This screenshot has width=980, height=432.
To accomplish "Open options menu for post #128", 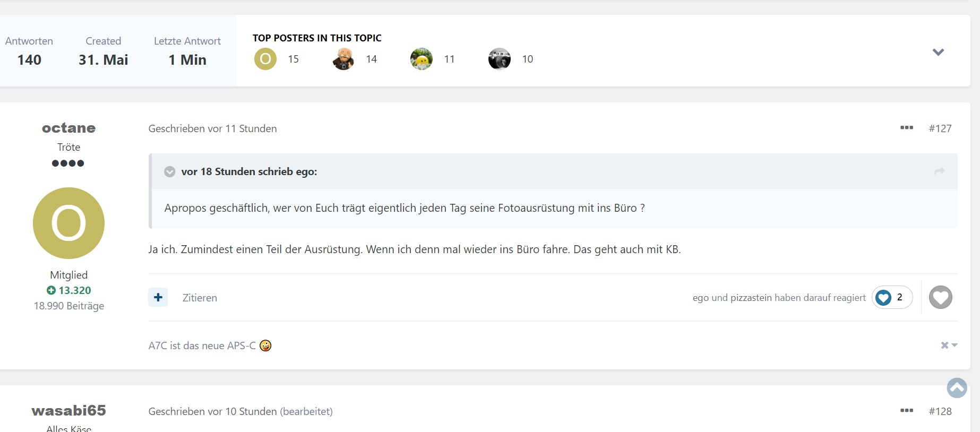I will (x=906, y=411).
